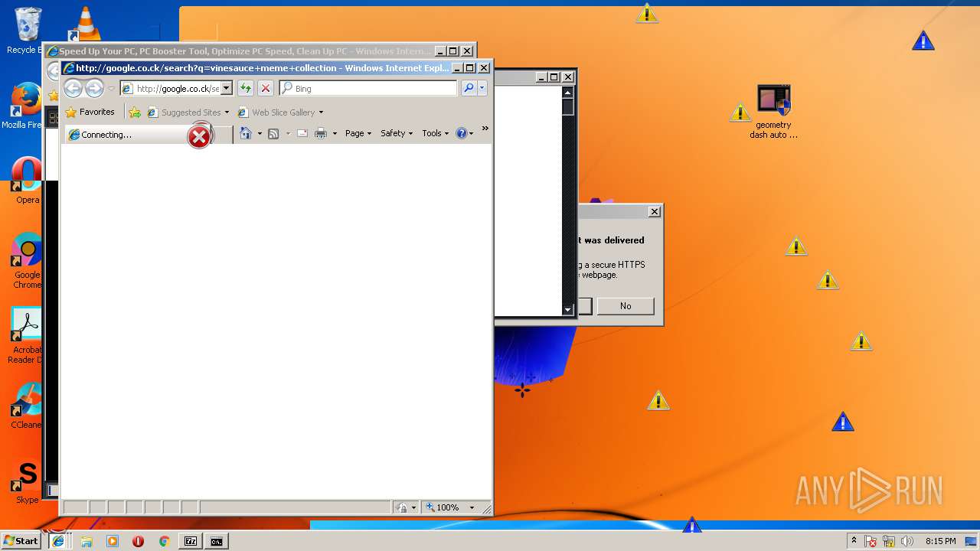Select the VLC cone desktop icon

[x=84, y=23]
